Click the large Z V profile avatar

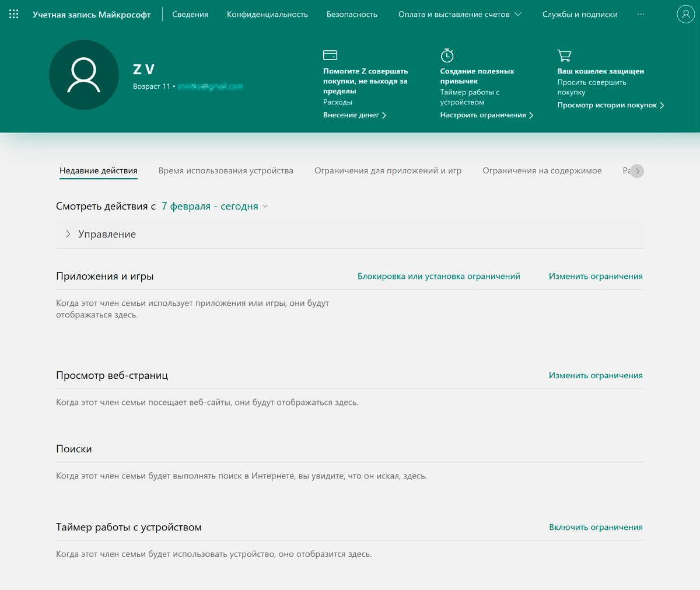tap(84, 75)
